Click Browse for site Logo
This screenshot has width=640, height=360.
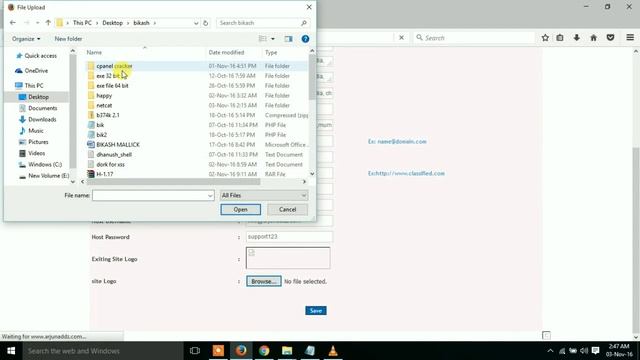coord(264,281)
